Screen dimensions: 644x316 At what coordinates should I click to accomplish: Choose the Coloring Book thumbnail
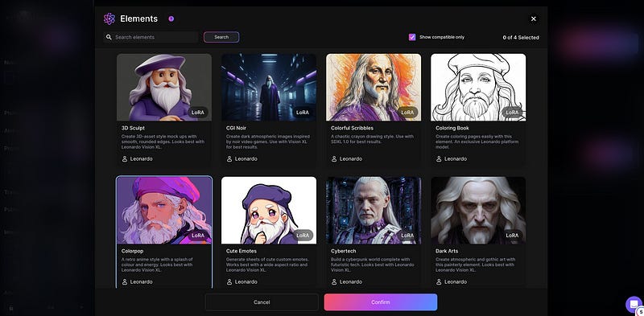[478, 88]
